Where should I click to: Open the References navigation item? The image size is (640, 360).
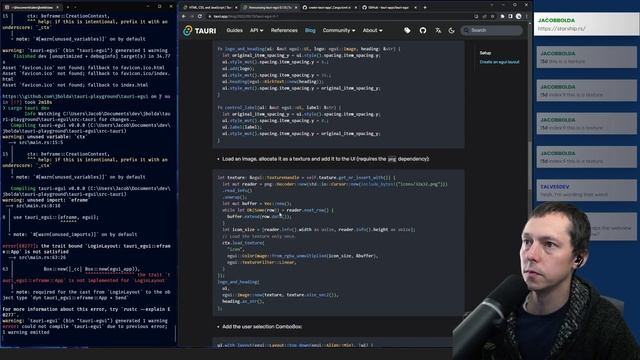coord(284,30)
